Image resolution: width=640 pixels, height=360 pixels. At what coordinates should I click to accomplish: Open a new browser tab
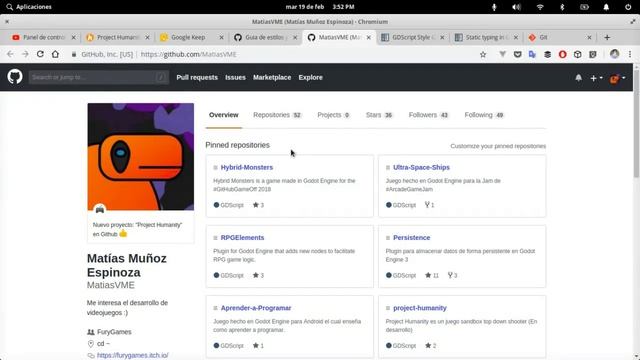pos(607,37)
